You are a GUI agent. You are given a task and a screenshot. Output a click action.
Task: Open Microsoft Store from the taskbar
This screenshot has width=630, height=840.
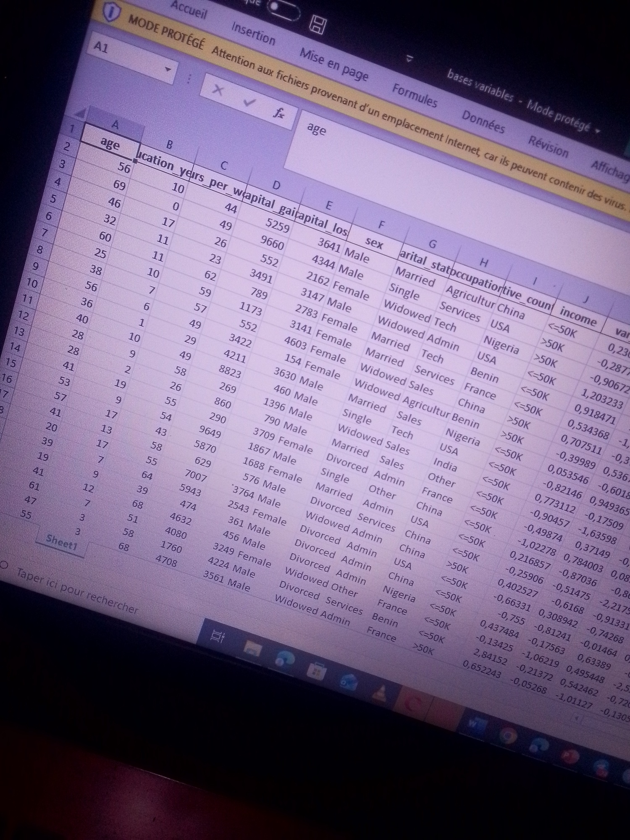317,671
